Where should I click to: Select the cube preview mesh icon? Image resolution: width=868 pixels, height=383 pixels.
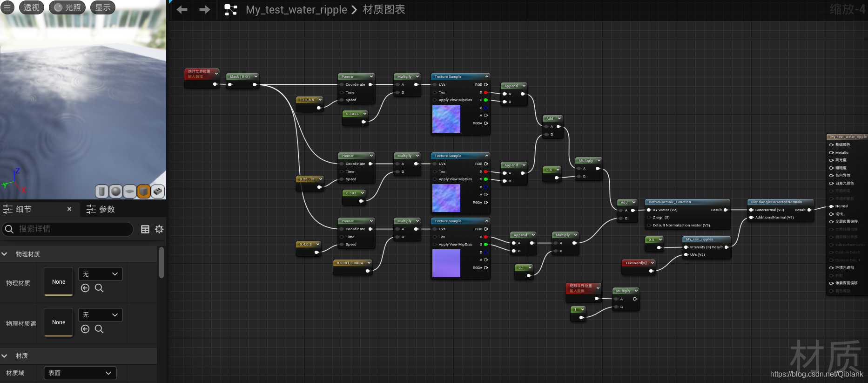pyautogui.click(x=144, y=191)
